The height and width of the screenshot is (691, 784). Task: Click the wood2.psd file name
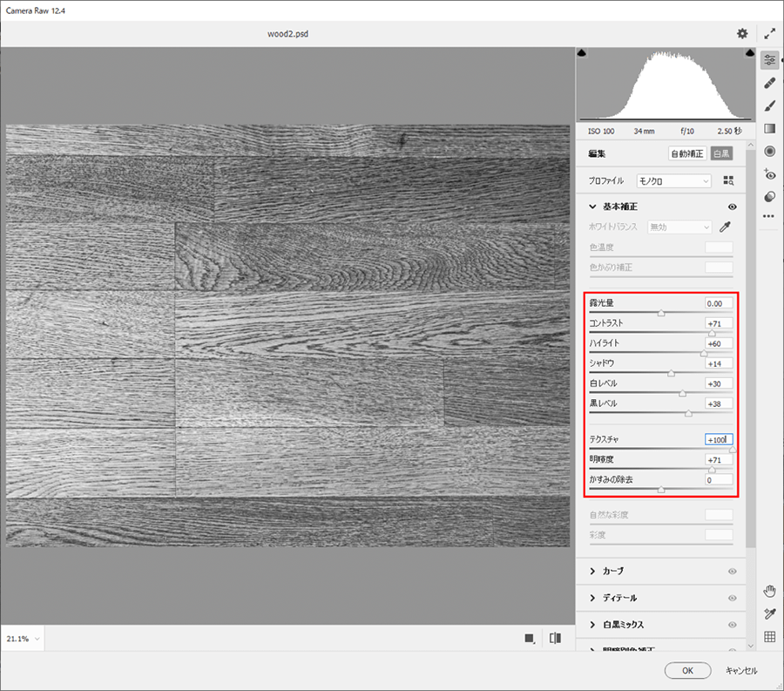288,34
